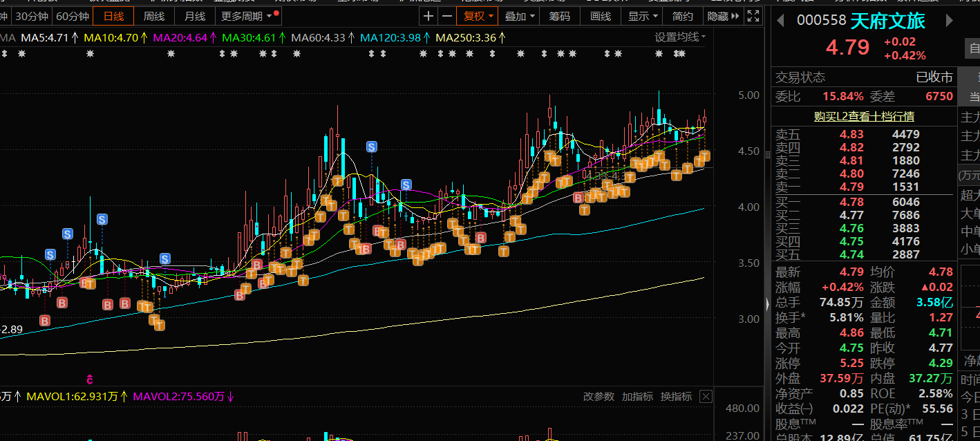980x441 pixels.
Task: Click 改参数 to modify indicator parameters
Action: pos(599,396)
